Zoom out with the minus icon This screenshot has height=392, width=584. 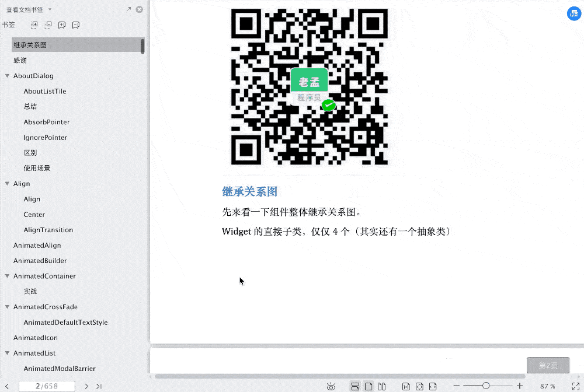456,386
